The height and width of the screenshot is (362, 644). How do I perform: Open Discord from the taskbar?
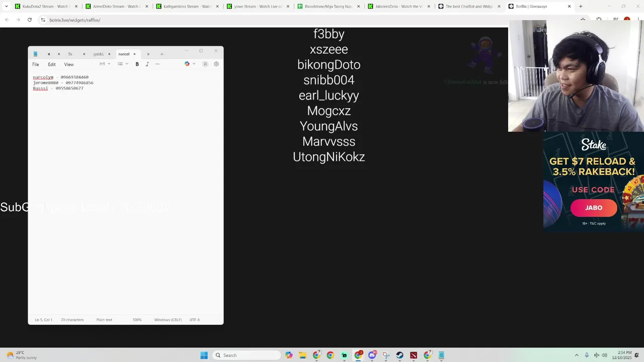[x=372, y=355]
